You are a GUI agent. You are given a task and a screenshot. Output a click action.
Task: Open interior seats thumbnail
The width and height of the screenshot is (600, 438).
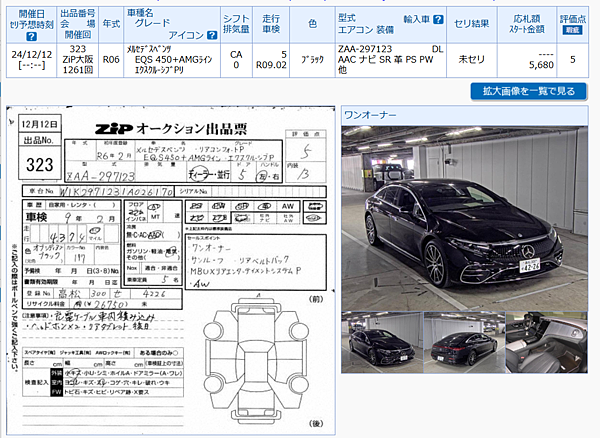point(546,342)
